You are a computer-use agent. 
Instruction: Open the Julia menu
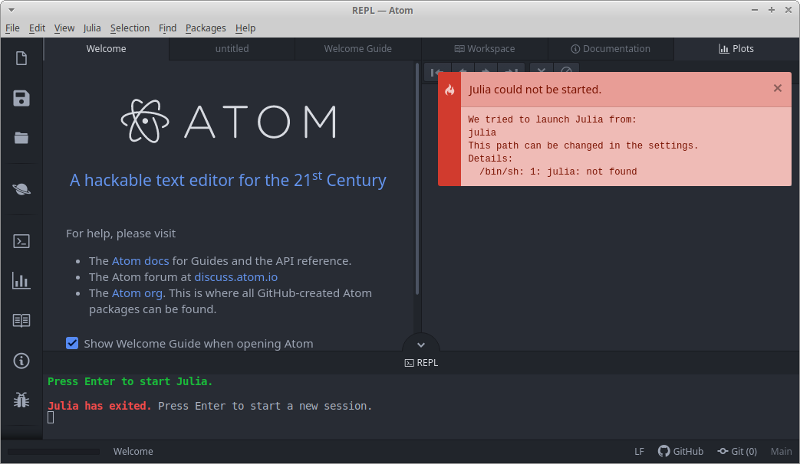tap(92, 28)
